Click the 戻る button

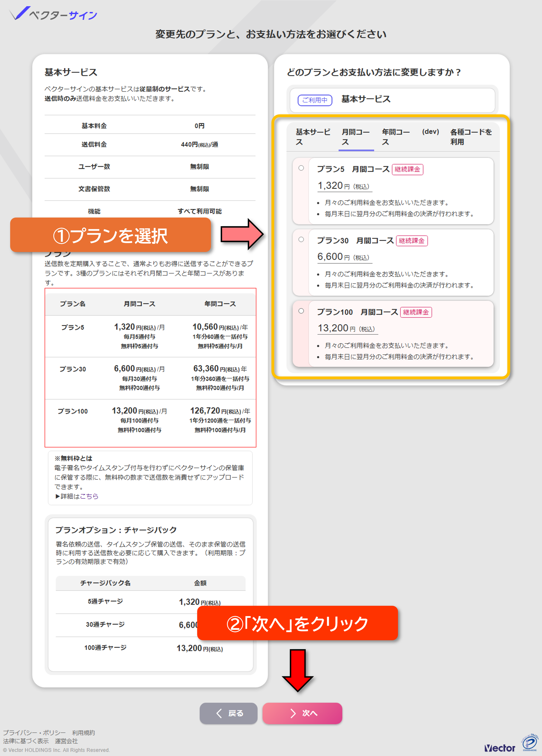228,713
